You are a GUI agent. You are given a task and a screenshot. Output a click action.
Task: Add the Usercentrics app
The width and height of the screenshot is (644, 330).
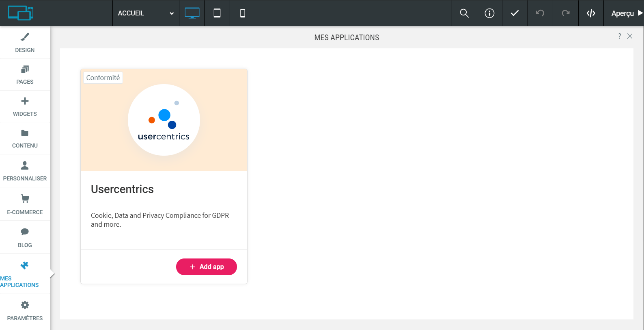tap(207, 267)
